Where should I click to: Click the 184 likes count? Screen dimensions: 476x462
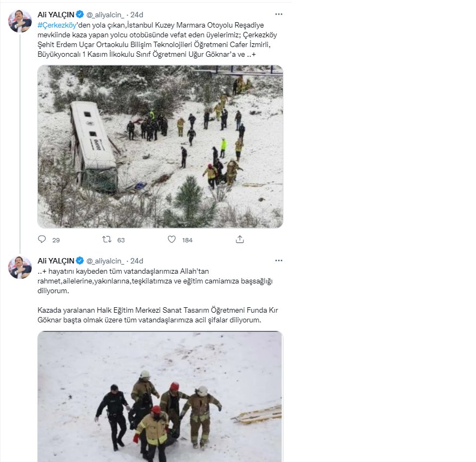tap(187, 240)
